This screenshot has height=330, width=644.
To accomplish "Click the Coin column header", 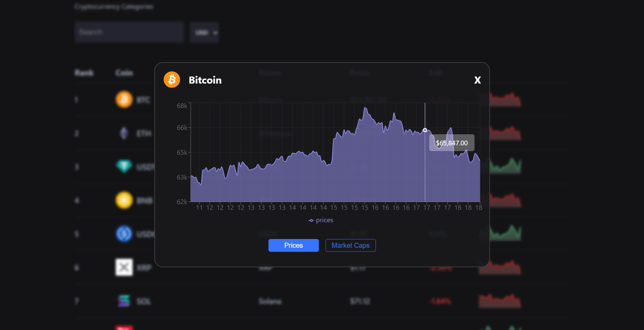I will [x=124, y=73].
